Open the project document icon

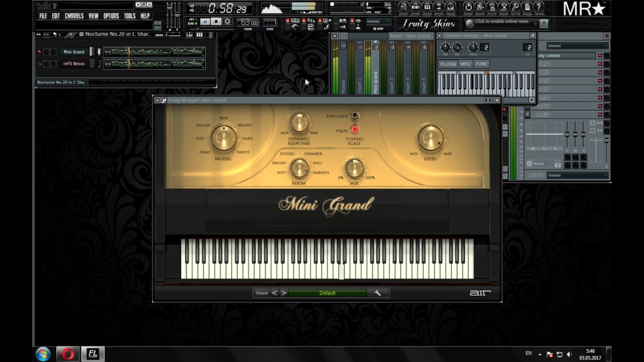click(x=527, y=7)
